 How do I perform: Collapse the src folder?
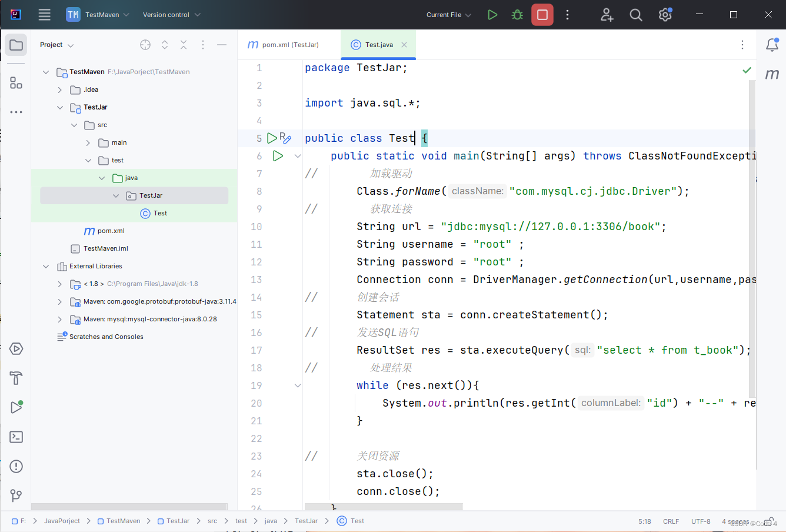(x=74, y=125)
